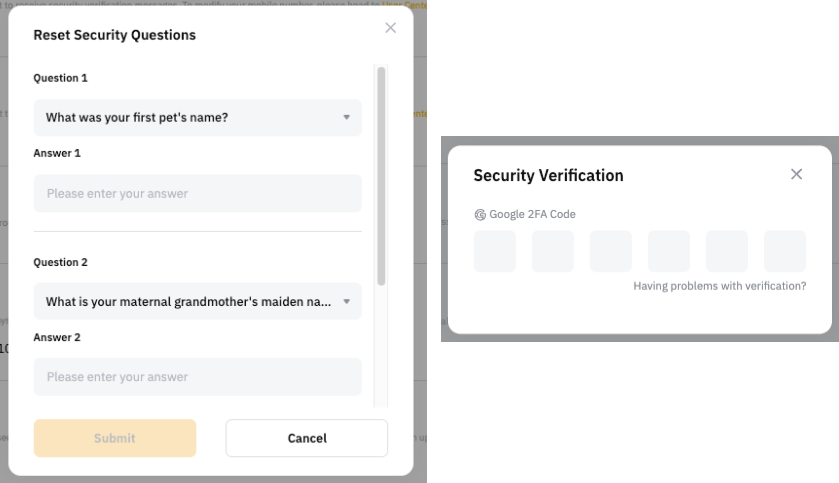The image size is (839, 483).
Task: Close the Security Verification popup
Action: (x=796, y=174)
